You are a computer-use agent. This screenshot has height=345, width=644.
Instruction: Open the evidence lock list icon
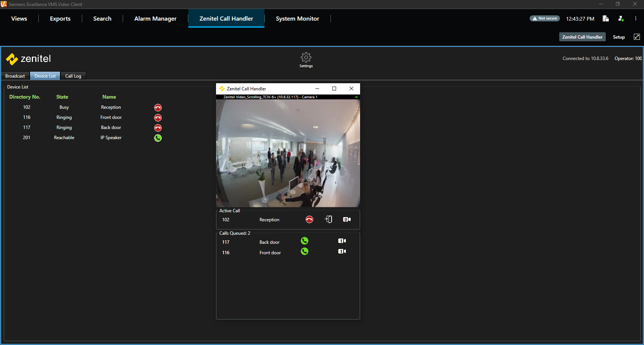pos(605,18)
